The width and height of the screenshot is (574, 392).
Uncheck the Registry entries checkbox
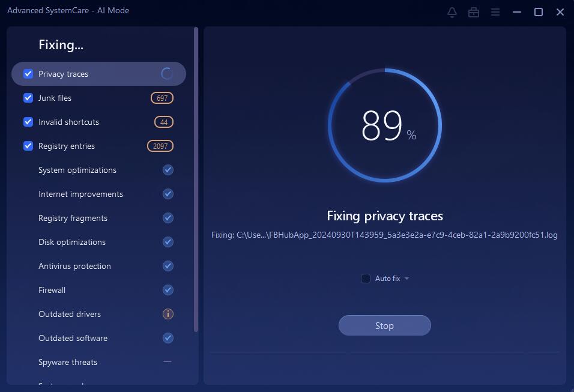28,146
